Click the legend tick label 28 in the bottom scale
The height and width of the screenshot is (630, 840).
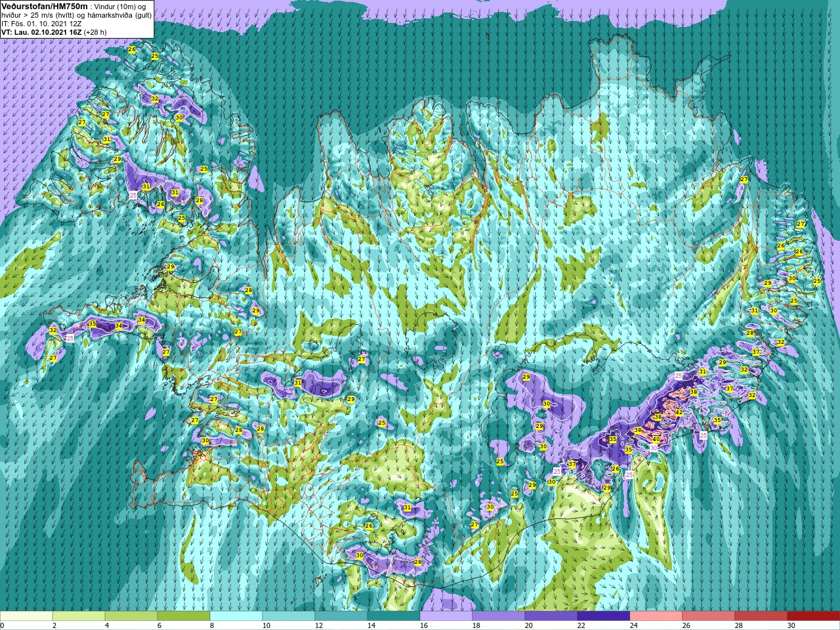point(738,625)
